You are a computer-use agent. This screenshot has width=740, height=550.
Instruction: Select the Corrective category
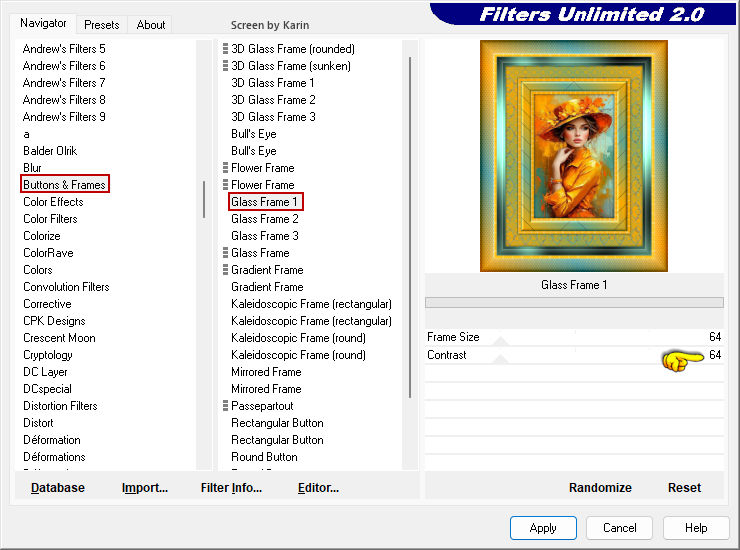click(x=47, y=304)
